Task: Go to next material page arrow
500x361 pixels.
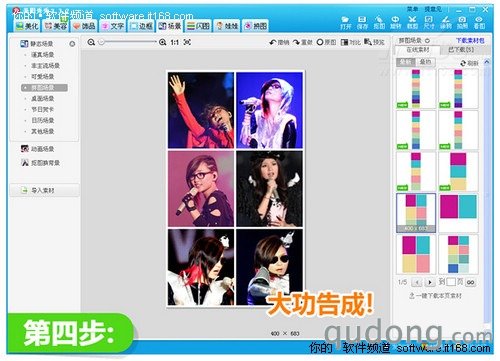Action: pyautogui.click(x=430, y=282)
